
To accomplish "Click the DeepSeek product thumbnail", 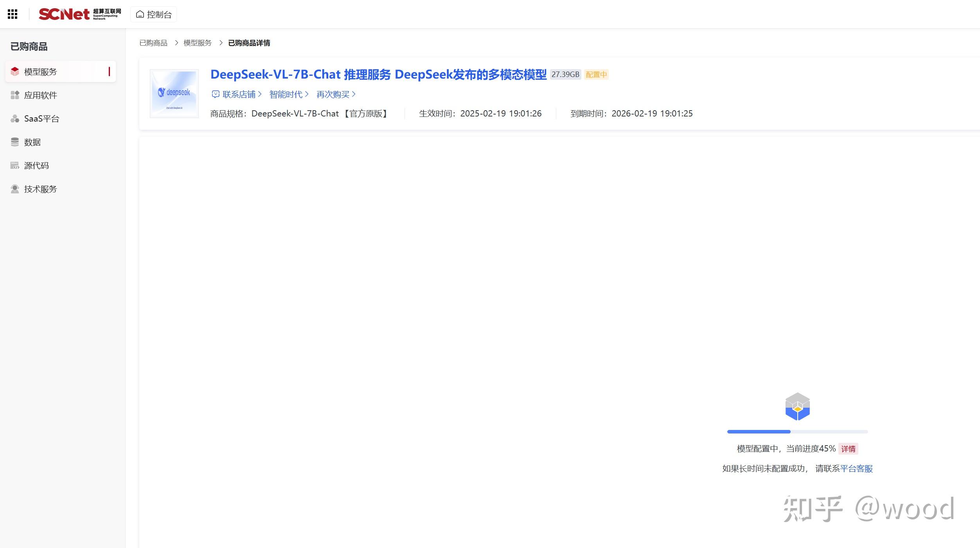I will (x=174, y=93).
